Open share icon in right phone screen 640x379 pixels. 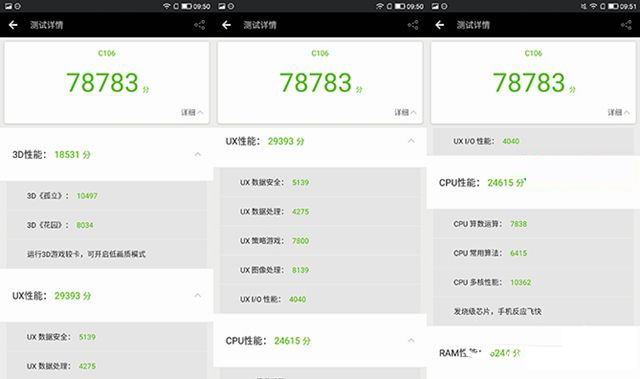(x=626, y=25)
